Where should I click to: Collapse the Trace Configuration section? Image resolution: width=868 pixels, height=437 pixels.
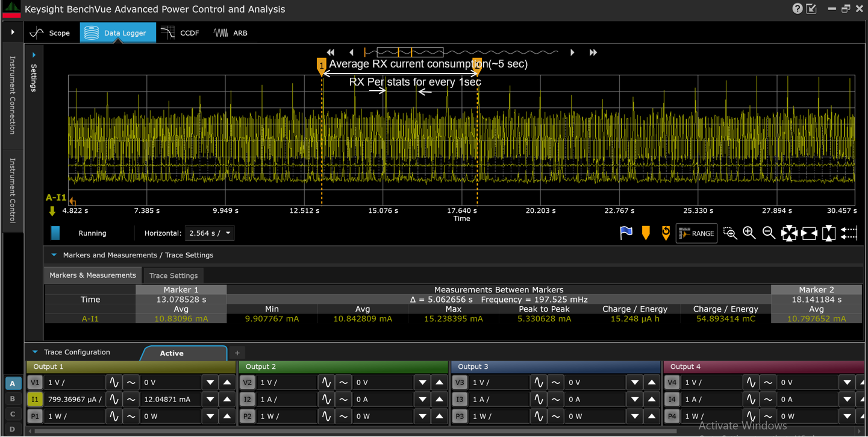pos(35,352)
